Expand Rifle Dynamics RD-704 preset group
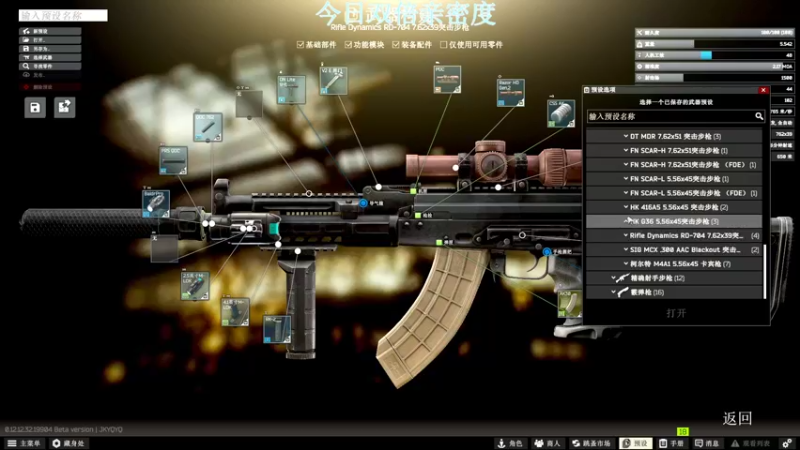800x450 pixels. [673, 236]
